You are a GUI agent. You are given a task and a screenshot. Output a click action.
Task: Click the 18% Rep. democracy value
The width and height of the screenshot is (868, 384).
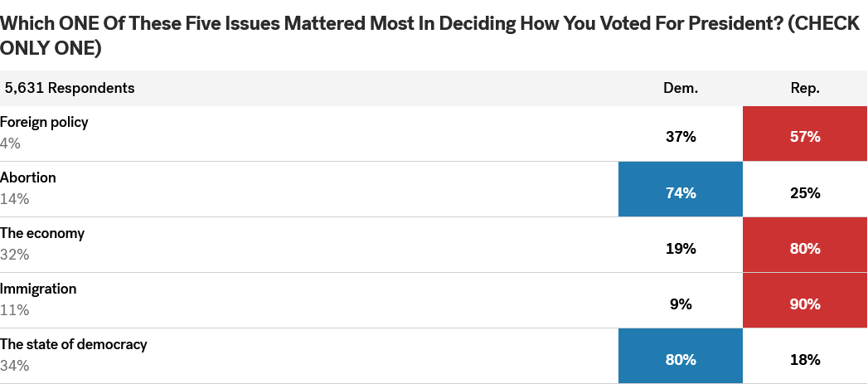click(806, 360)
